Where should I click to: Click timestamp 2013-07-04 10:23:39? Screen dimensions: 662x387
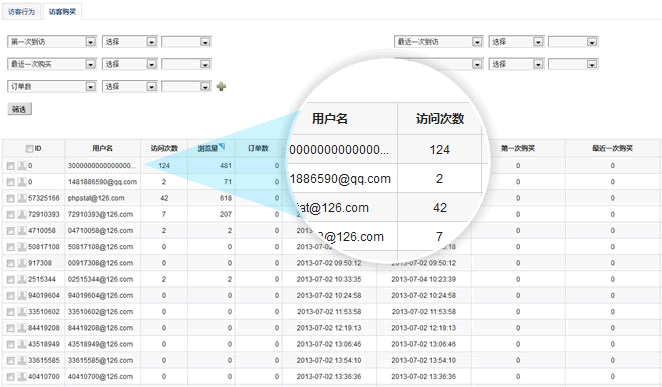pos(423,279)
